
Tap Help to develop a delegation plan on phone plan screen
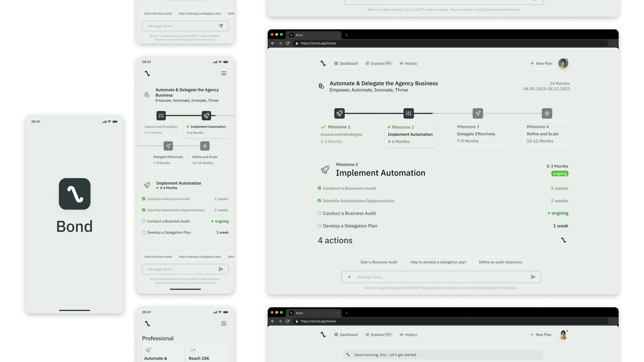(x=200, y=257)
